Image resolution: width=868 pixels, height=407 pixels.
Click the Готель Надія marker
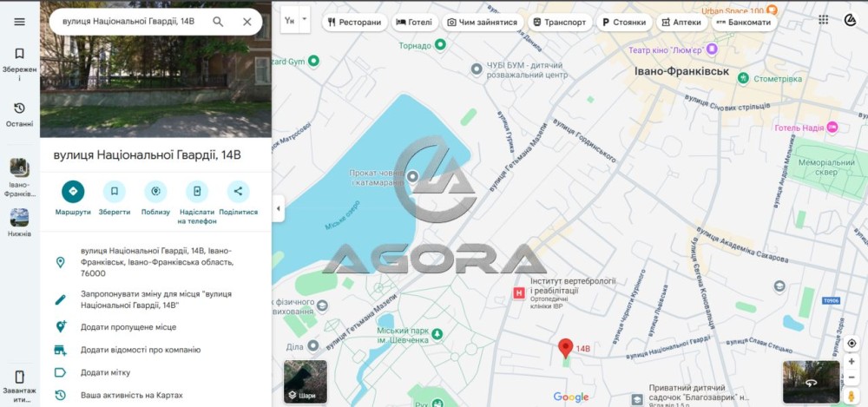tap(832, 128)
